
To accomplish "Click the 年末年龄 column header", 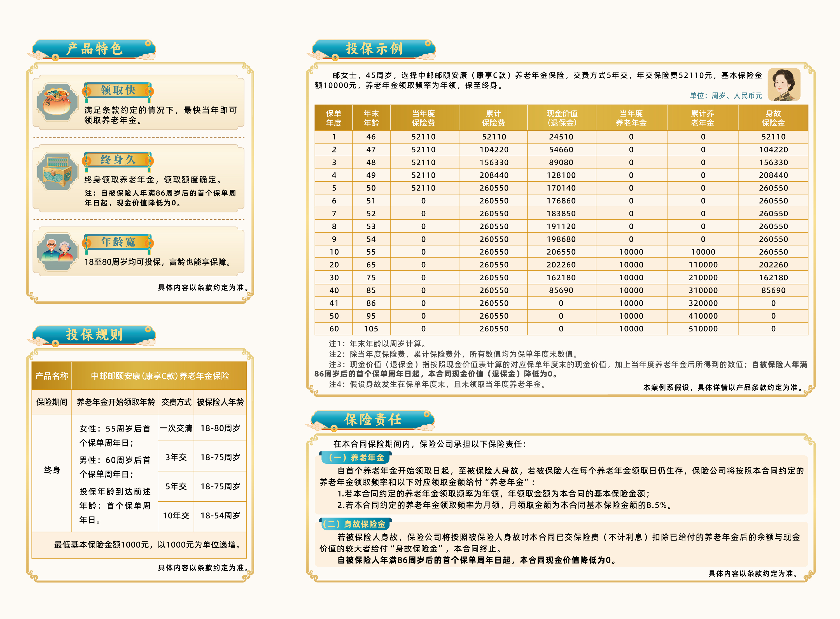I will point(371,118).
